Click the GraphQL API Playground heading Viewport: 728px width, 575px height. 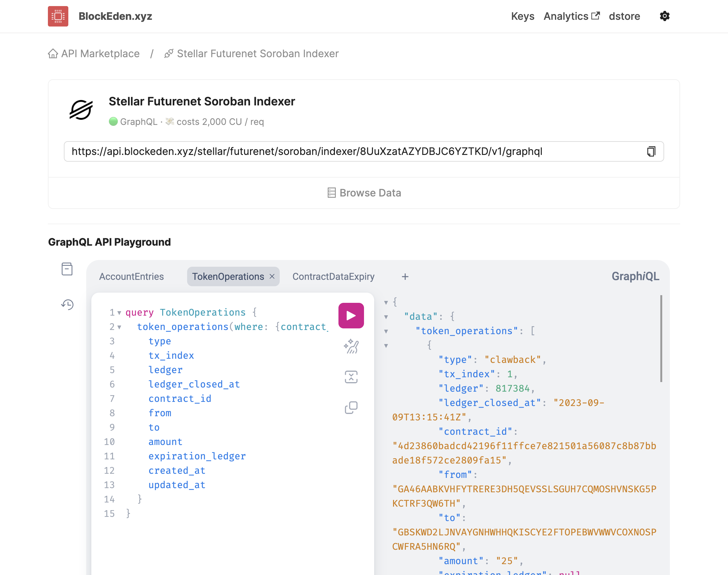(x=109, y=242)
